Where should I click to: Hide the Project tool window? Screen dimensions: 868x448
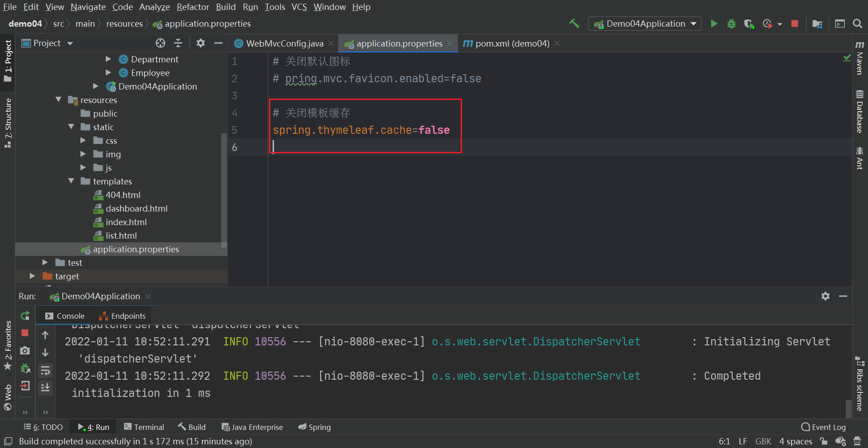(x=218, y=43)
